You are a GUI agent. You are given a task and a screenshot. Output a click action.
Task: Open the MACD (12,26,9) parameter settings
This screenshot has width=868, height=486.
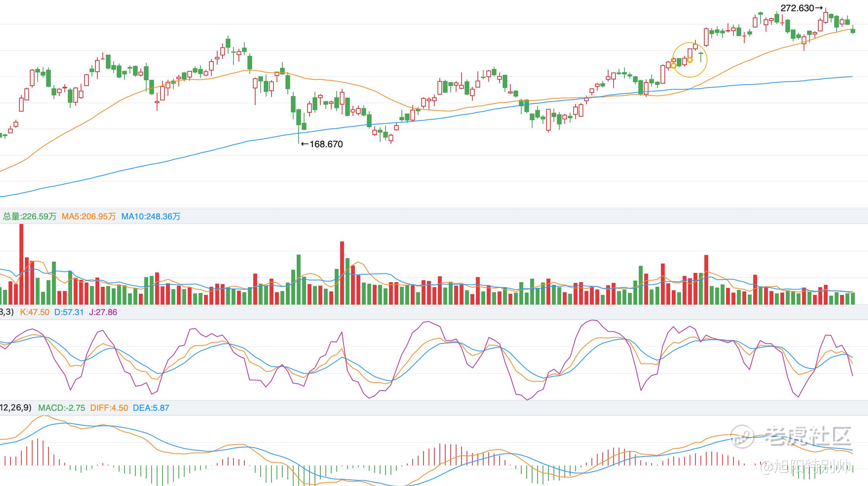16,408
